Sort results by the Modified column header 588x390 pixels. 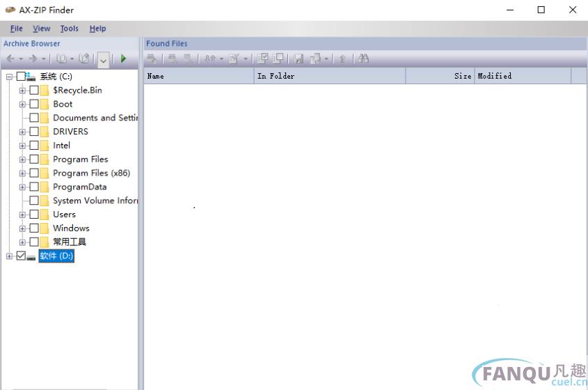click(x=523, y=76)
